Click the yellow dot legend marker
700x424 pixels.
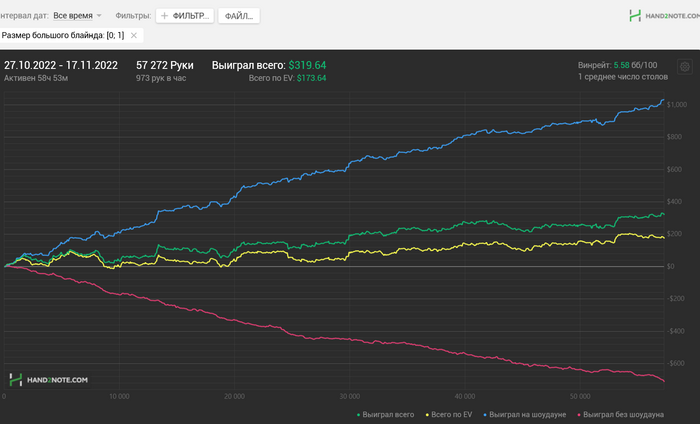[427, 415]
